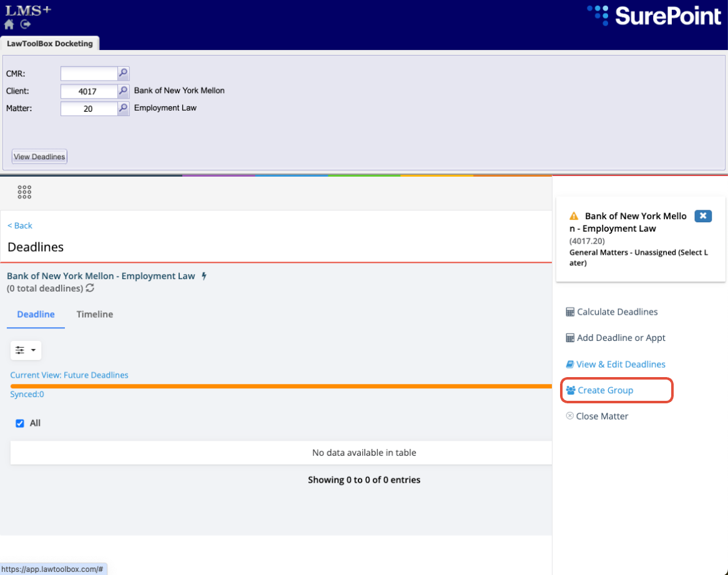
Task: Click the SurePoint logo
Action: pyautogui.click(x=654, y=16)
